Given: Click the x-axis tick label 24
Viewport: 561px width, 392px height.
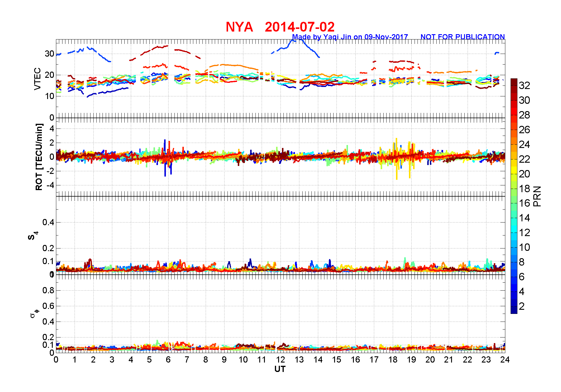Looking at the screenshot, I should click(505, 360).
